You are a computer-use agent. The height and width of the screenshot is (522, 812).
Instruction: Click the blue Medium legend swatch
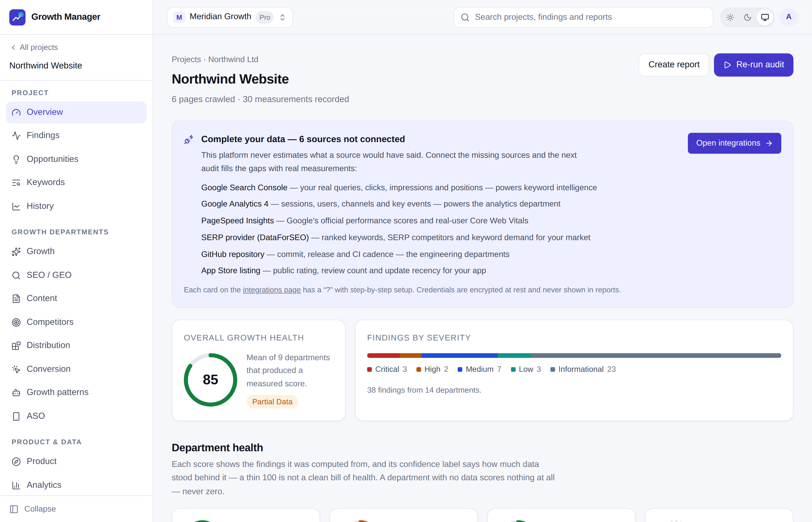460,370
